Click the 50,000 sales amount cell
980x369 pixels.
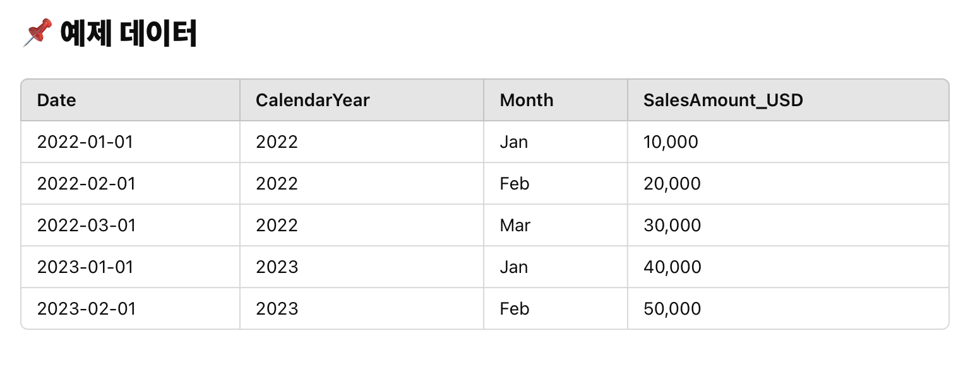pos(672,308)
